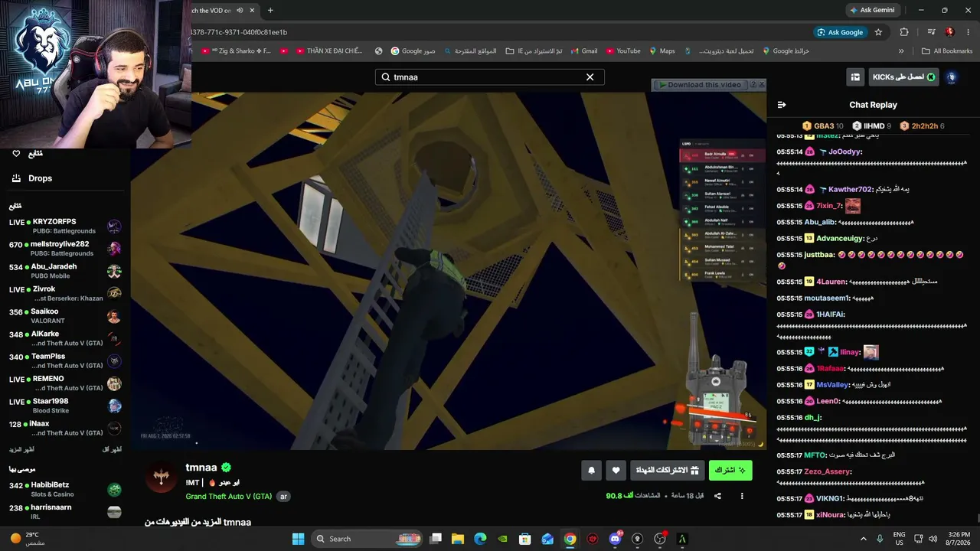
Task: Open the YouTube bookmark
Action: 623,51
